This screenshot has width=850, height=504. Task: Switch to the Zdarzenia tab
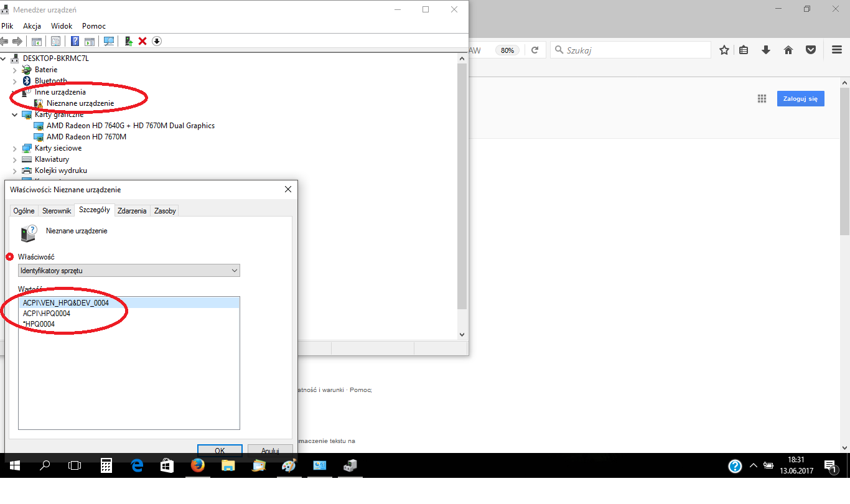(x=132, y=211)
